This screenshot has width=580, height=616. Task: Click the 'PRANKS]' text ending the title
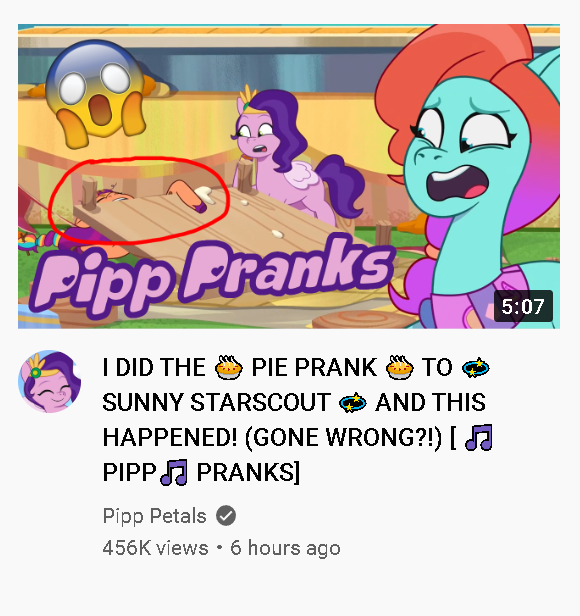(248, 472)
